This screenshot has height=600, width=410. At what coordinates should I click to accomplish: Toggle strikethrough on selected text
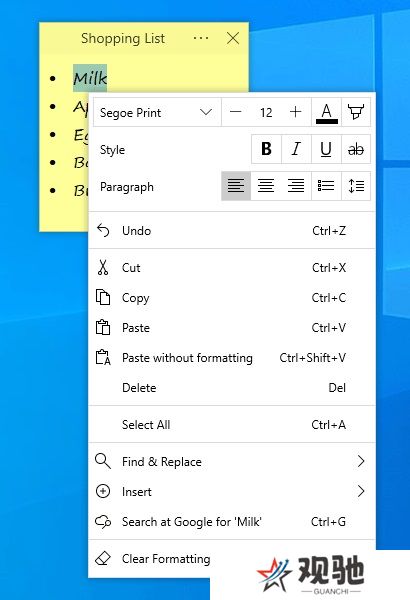356,149
